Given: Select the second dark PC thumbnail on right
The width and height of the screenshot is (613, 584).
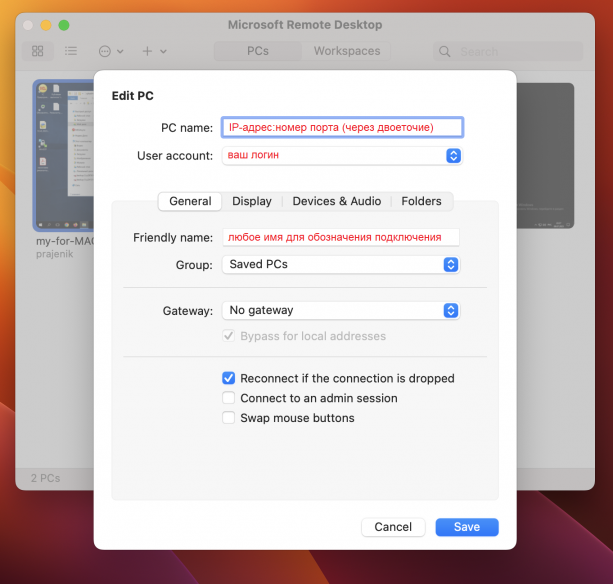Looking at the screenshot, I should [x=545, y=156].
